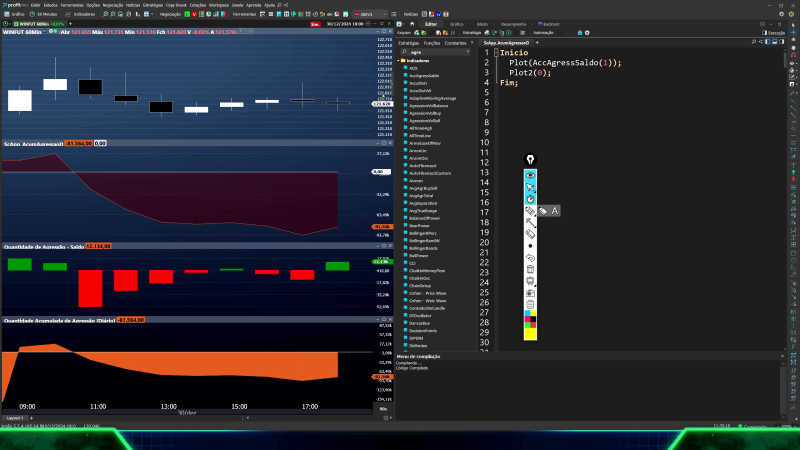Click the pen nib icon atop annotation toolbar
Image resolution: width=800 pixels, height=450 pixels.
[x=531, y=160]
